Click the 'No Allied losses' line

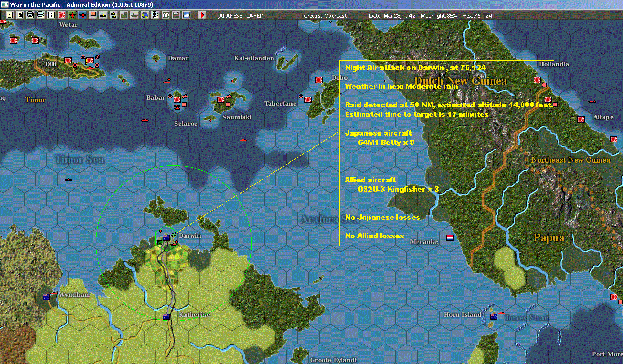pos(374,236)
